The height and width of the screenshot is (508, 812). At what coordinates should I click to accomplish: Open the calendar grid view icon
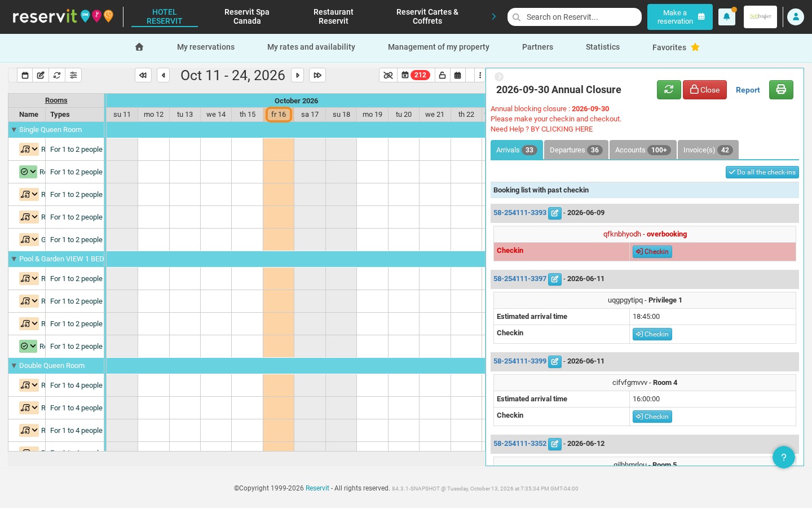pyautogui.click(x=458, y=75)
